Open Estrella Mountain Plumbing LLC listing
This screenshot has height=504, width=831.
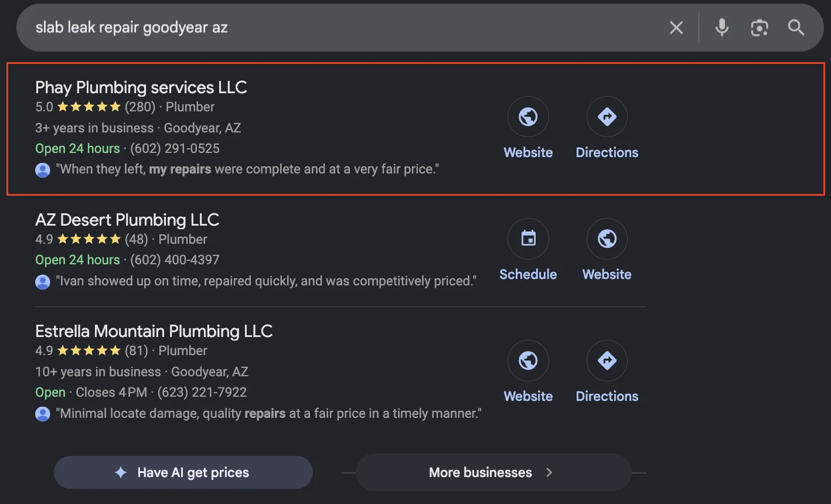click(x=154, y=331)
